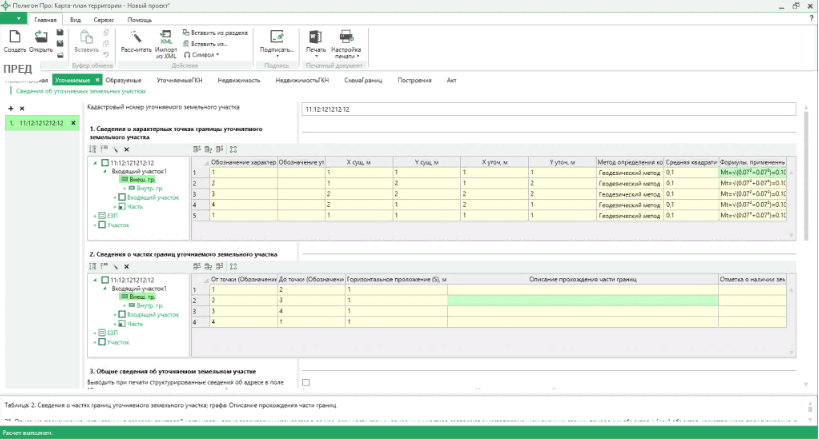Delete parcel 11:12:121212:12 using its X icon
This screenshot has height=439, width=819.
click(x=73, y=123)
